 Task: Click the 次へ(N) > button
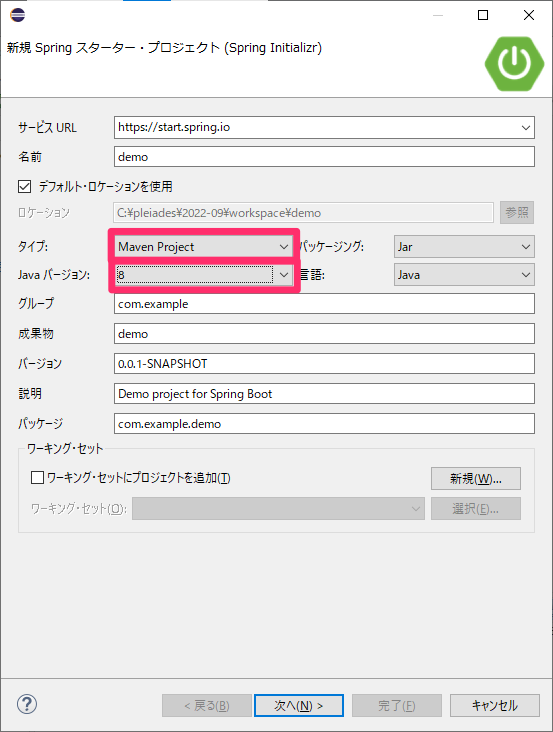(x=299, y=705)
